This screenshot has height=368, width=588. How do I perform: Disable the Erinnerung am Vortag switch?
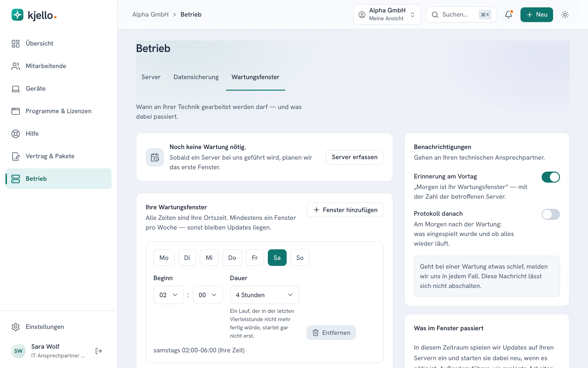pyautogui.click(x=551, y=177)
